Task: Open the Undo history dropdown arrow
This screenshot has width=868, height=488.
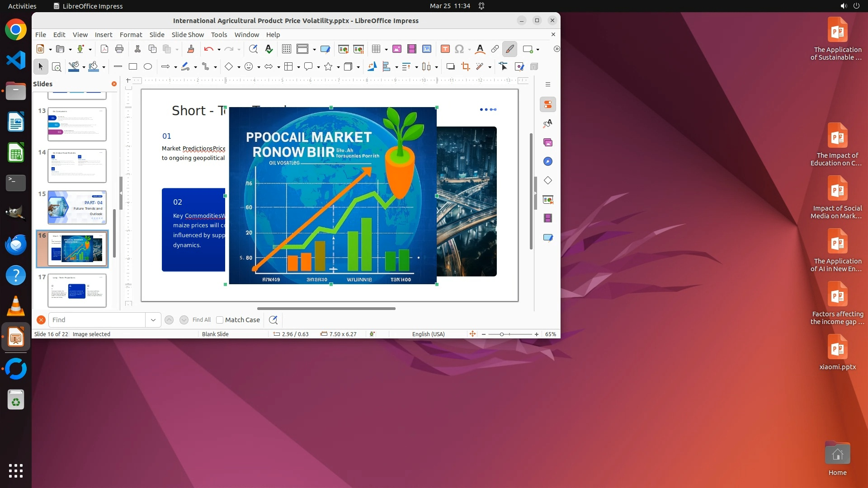Action: tap(219, 49)
